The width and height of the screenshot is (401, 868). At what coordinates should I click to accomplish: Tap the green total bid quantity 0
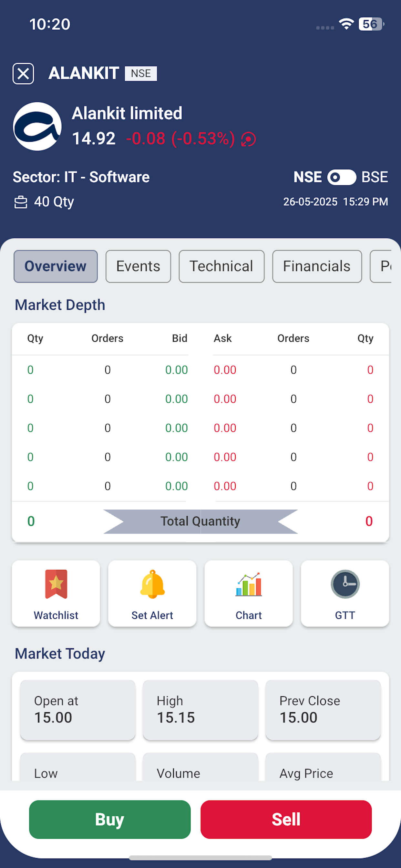31,521
